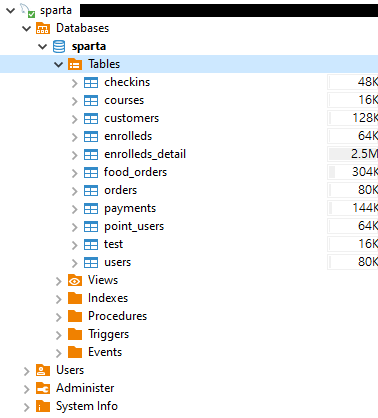Expand the customers table node

(x=75, y=119)
